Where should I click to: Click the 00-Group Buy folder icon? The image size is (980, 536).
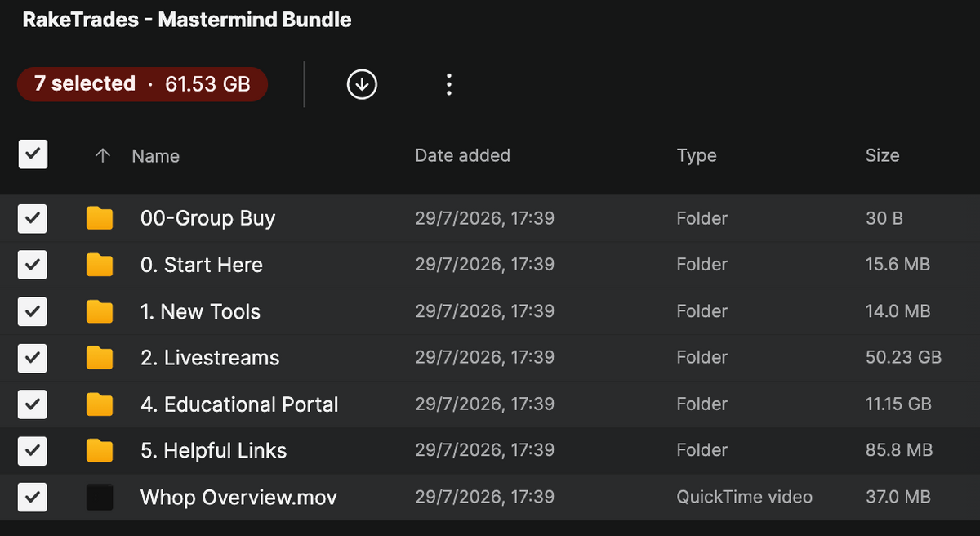[x=100, y=218]
